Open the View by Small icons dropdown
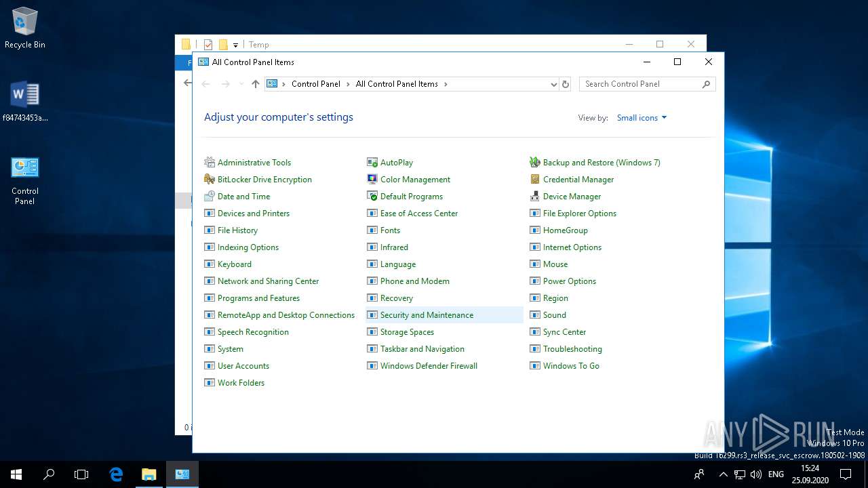This screenshot has width=868, height=488. [642, 118]
